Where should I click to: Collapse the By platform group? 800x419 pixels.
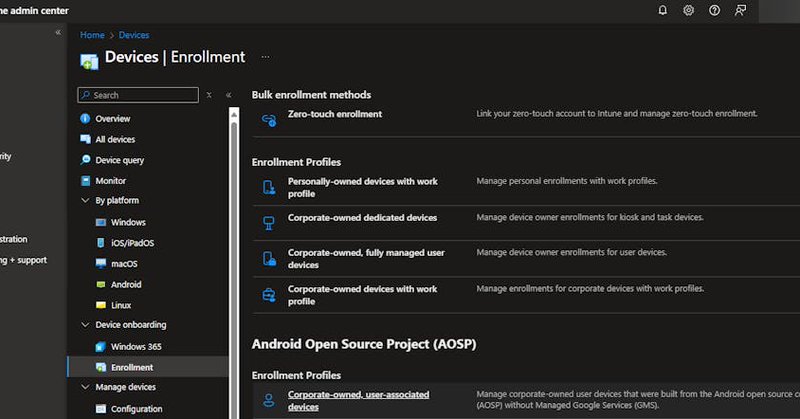85,201
